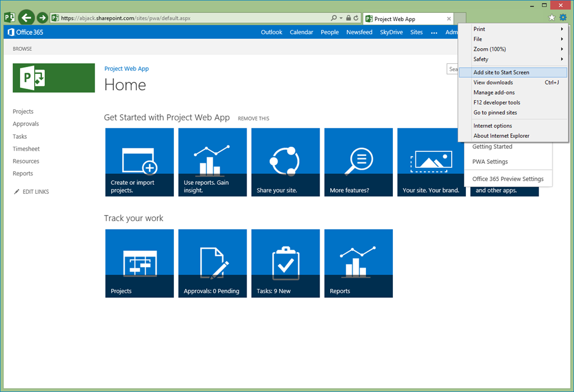Open the address bar search dropdown arrow
The image size is (574, 392).
pos(341,18)
